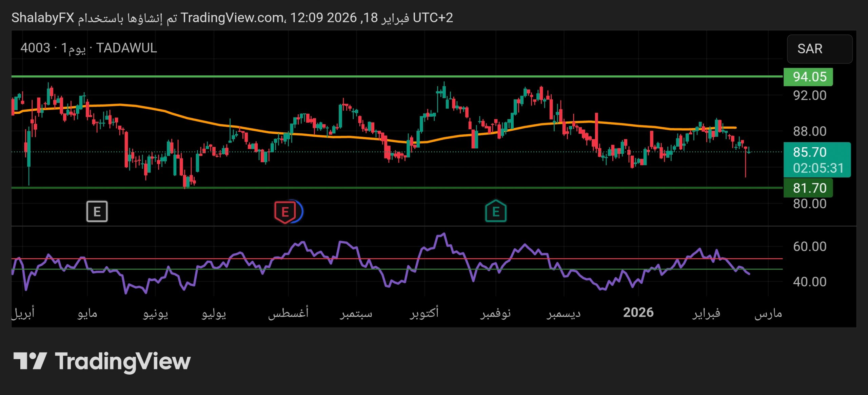Click the teal earnings E marker
868x395 pixels.
(496, 211)
